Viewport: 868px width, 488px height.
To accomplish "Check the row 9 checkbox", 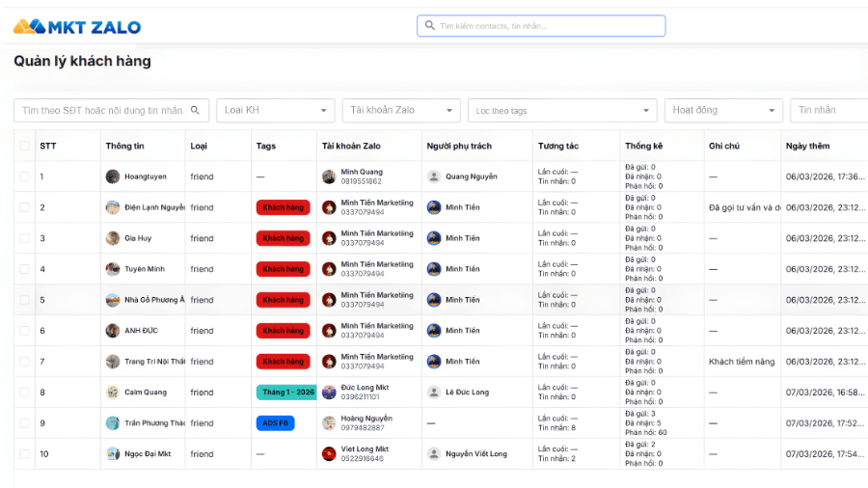I will click(x=24, y=423).
